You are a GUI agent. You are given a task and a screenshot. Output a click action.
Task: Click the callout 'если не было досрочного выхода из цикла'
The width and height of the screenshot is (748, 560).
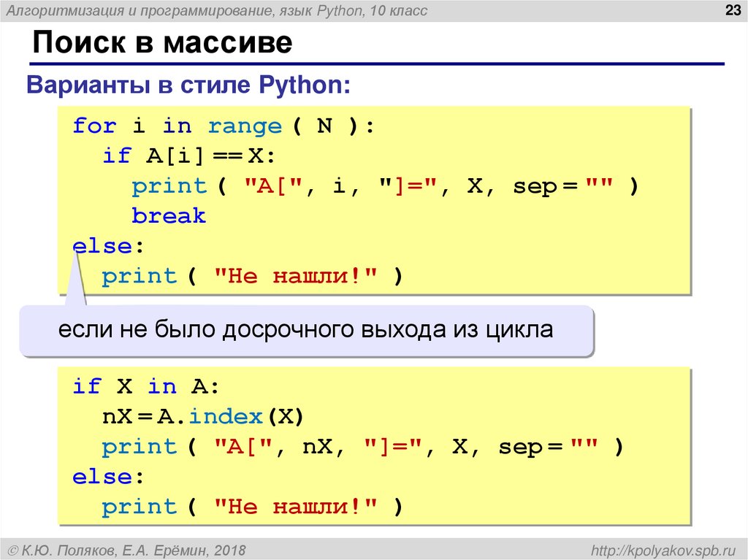point(306,329)
